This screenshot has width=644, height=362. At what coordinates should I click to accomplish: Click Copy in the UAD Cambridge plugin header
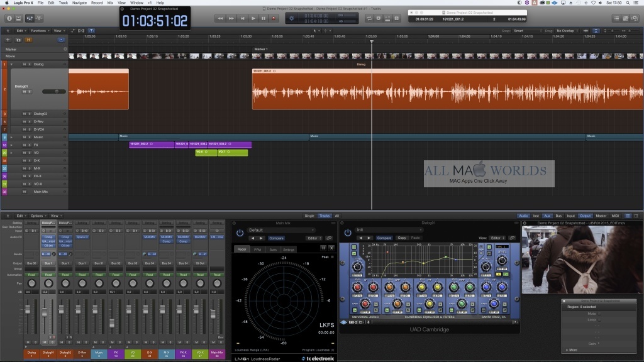(402, 238)
